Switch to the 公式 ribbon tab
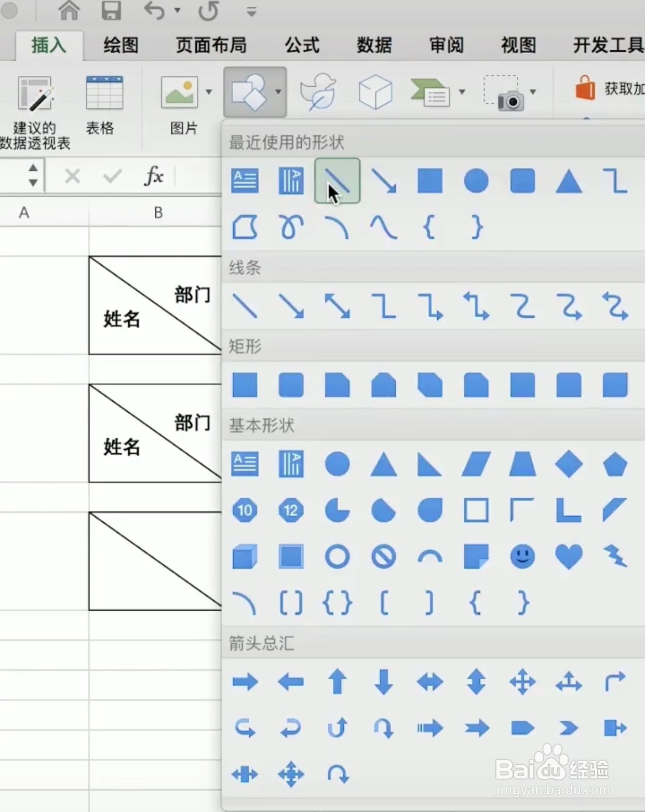The width and height of the screenshot is (645, 812). (302, 46)
